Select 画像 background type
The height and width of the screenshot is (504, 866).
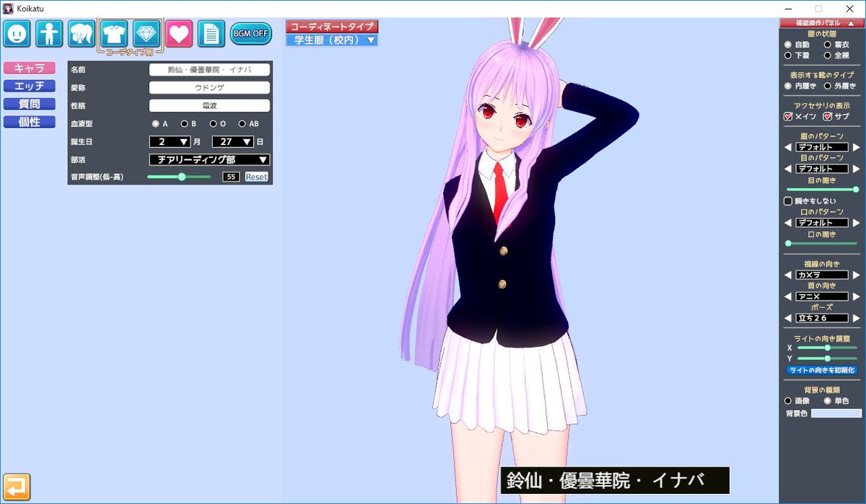[788, 400]
